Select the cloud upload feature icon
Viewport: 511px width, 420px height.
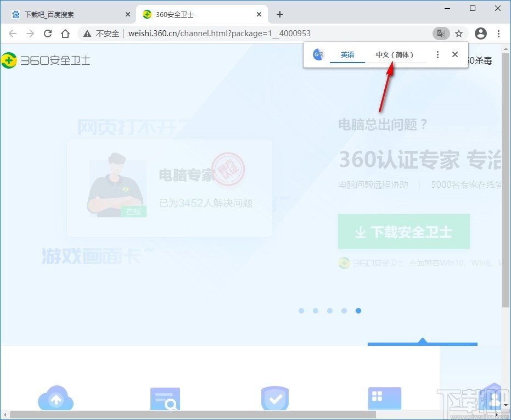55,399
